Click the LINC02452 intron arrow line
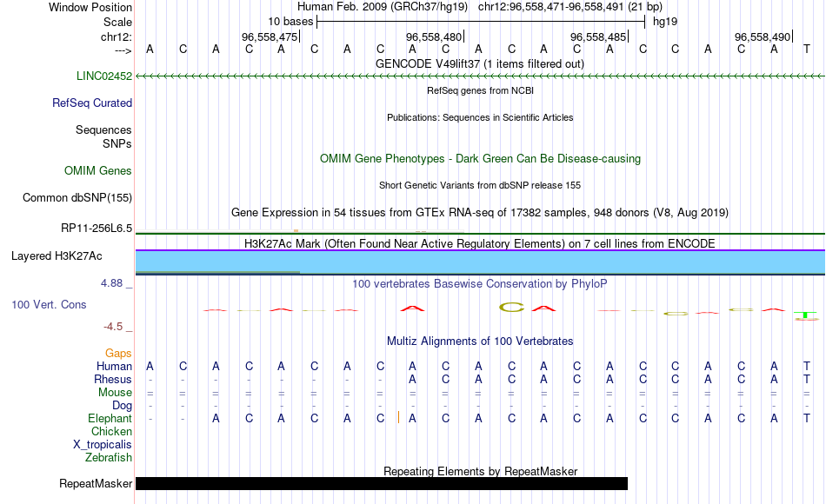 480,76
